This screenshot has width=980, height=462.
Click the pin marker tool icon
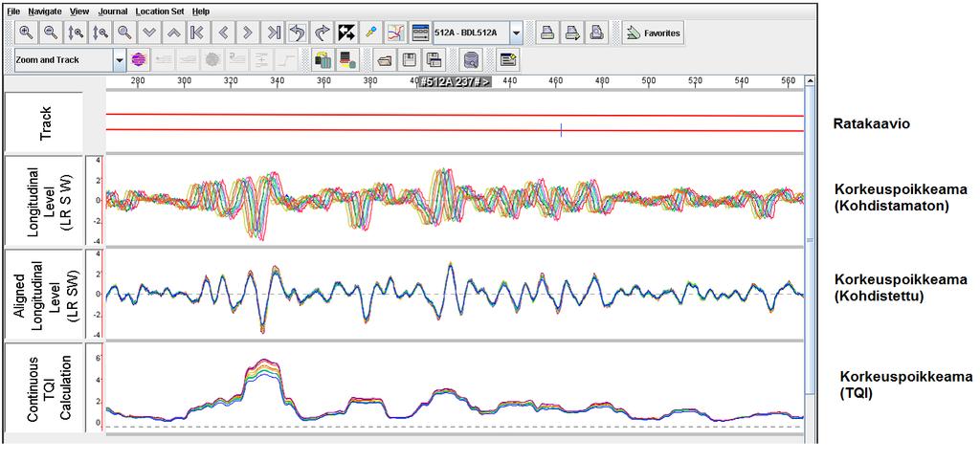[370, 33]
